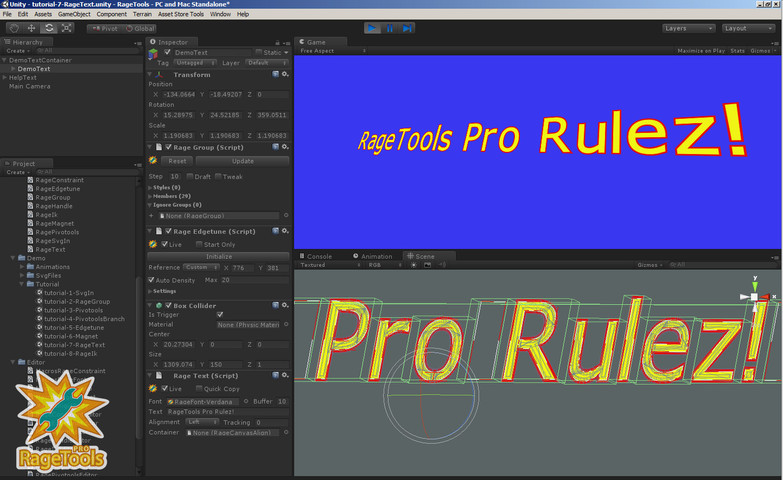Viewport: 783px width, 480px height.
Task: Open the Asset Store Tools menu
Action: 181,14
